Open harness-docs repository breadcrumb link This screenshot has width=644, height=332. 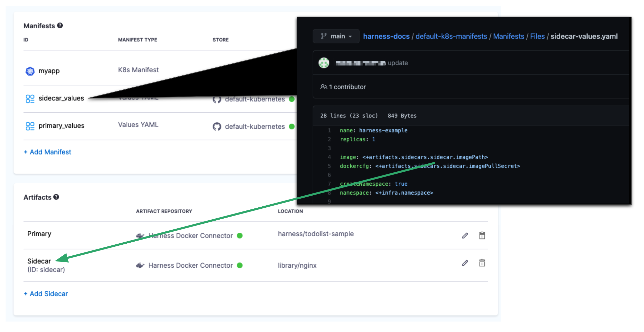(x=386, y=36)
